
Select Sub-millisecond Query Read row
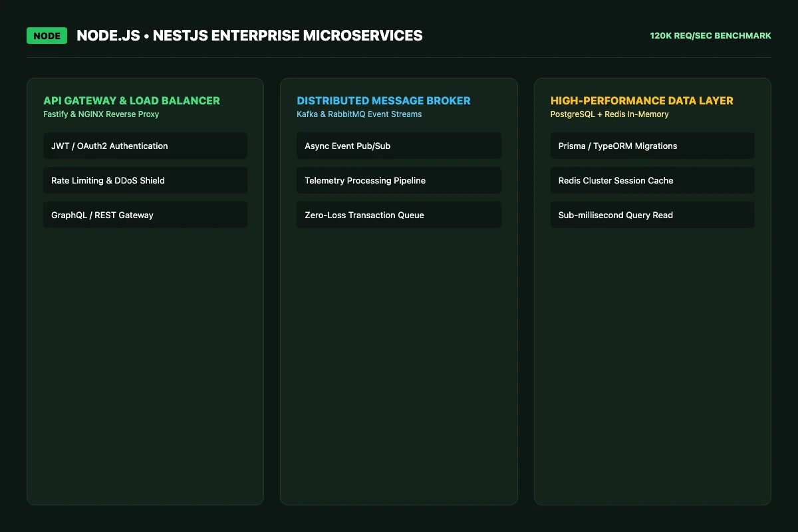652,215
